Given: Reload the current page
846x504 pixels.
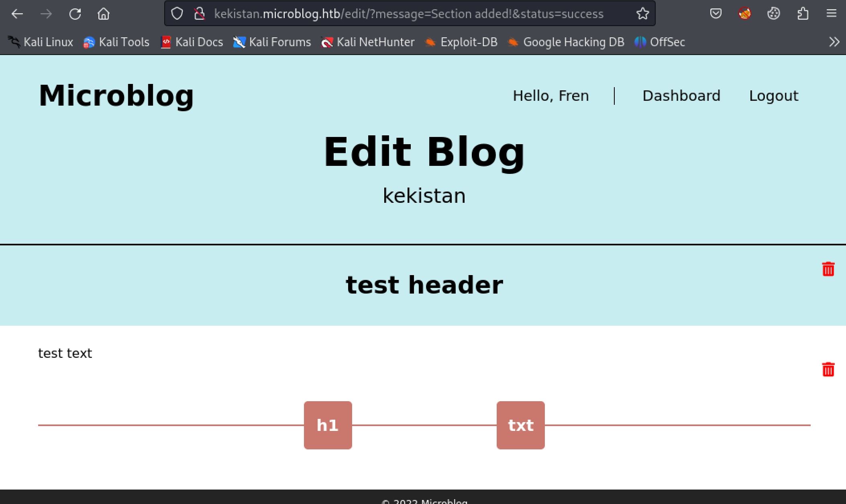Looking at the screenshot, I should pos(75,14).
